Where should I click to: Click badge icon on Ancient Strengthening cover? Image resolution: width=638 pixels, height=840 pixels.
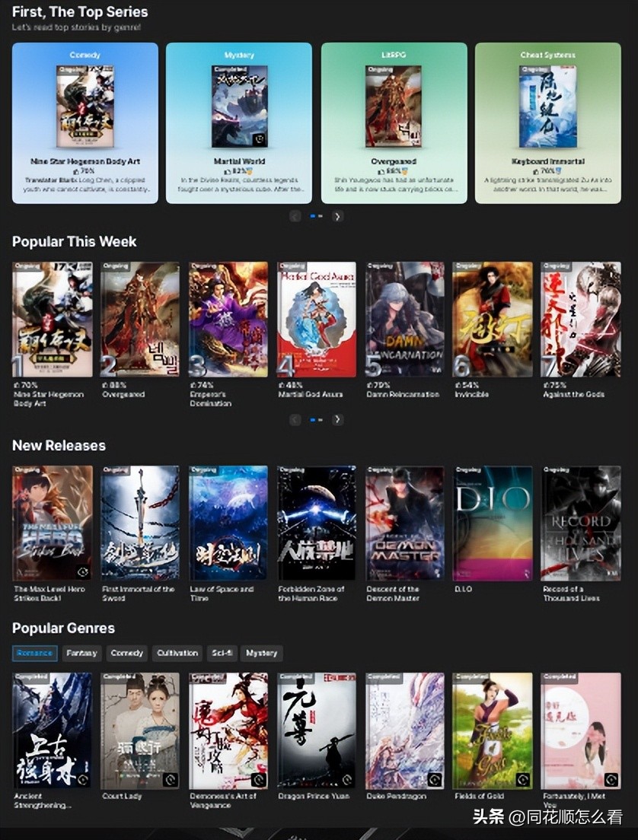click(82, 779)
